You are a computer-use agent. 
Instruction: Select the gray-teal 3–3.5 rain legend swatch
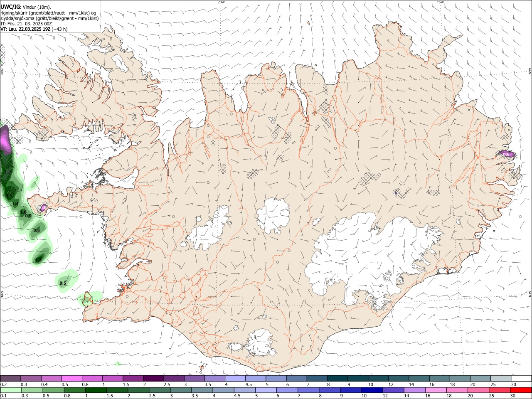click(180, 390)
